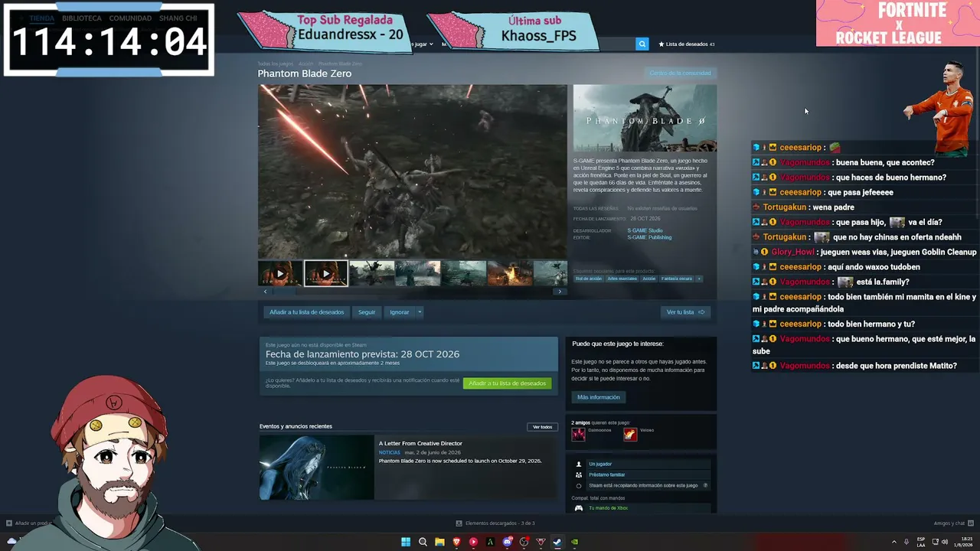Click the 'Rol de acción' tag
Viewport: 980px width, 551px height.
point(589,279)
